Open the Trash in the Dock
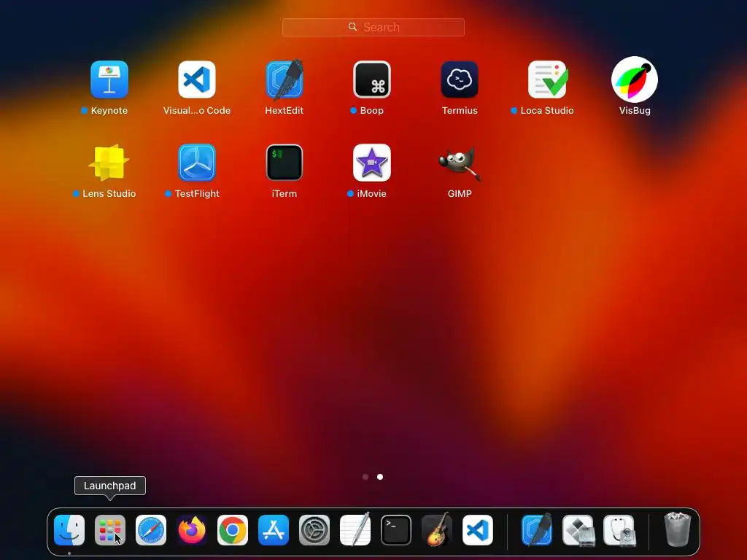Screen dimensions: 747x560 (678, 529)
